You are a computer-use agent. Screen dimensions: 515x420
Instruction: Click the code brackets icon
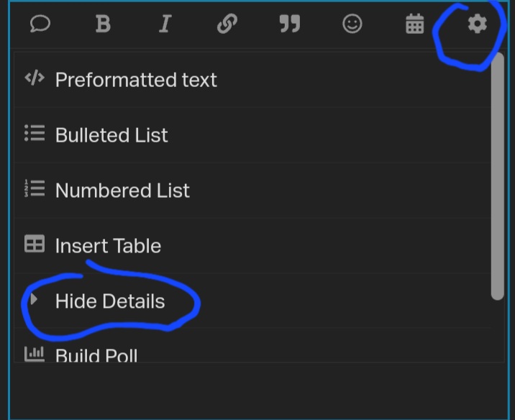(34, 78)
